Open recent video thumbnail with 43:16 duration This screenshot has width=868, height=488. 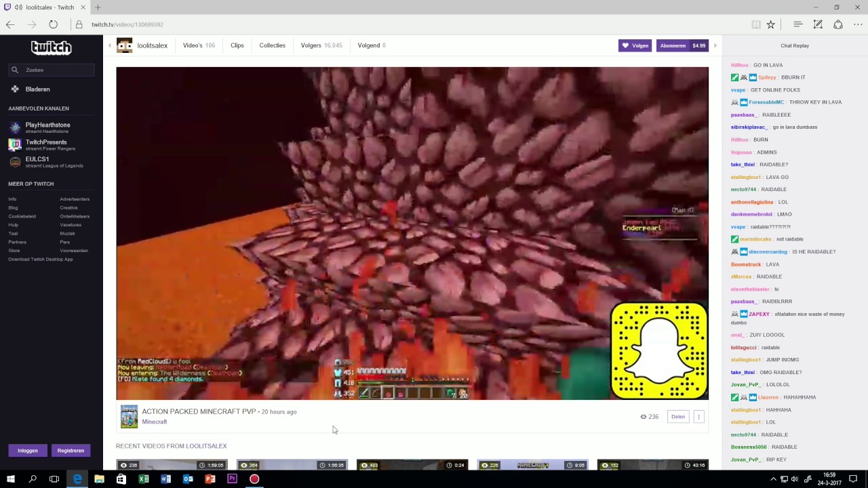tap(653, 465)
